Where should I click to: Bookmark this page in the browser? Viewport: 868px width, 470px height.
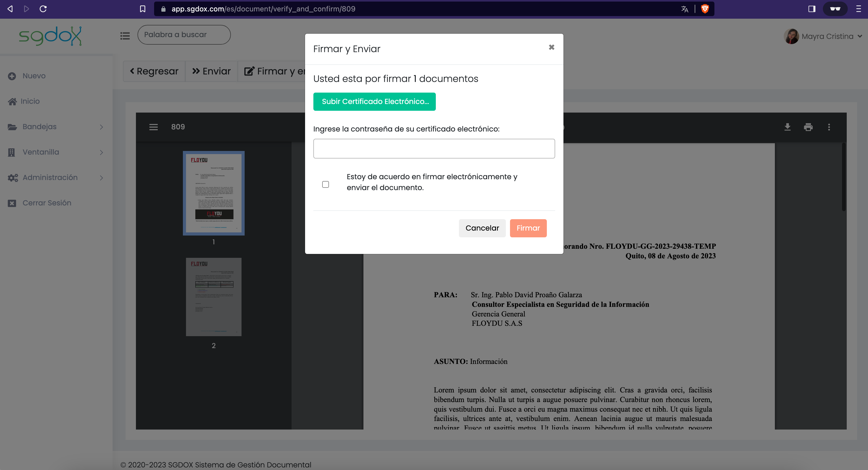[x=142, y=9]
